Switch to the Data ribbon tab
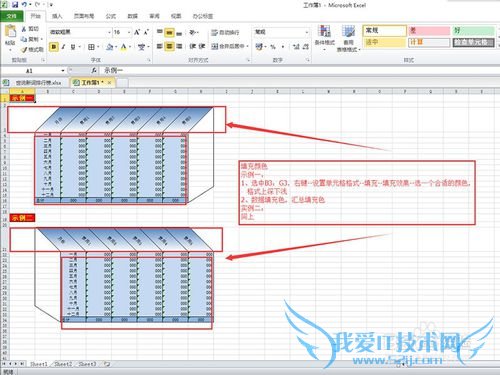The width and height of the screenshot is (500, 375). (133, 16)
